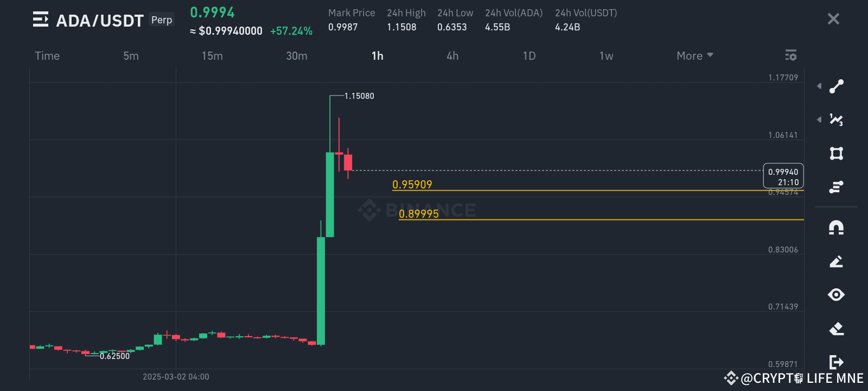
Task: Select the brush drawing tool
Action: [x=836, y=261]
